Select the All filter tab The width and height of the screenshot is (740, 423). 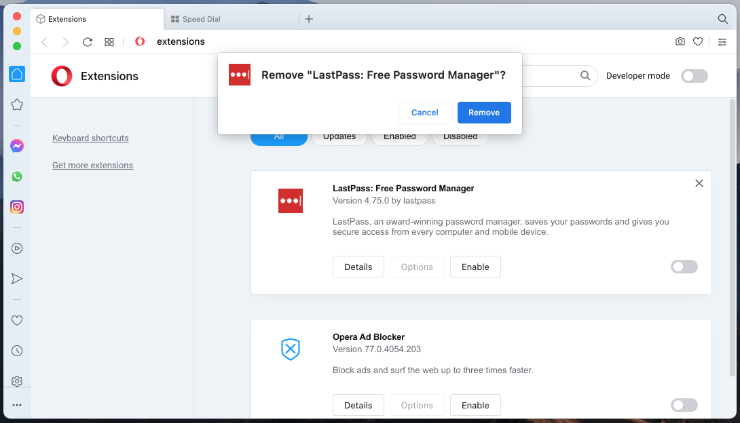click(x=279, y=137)
